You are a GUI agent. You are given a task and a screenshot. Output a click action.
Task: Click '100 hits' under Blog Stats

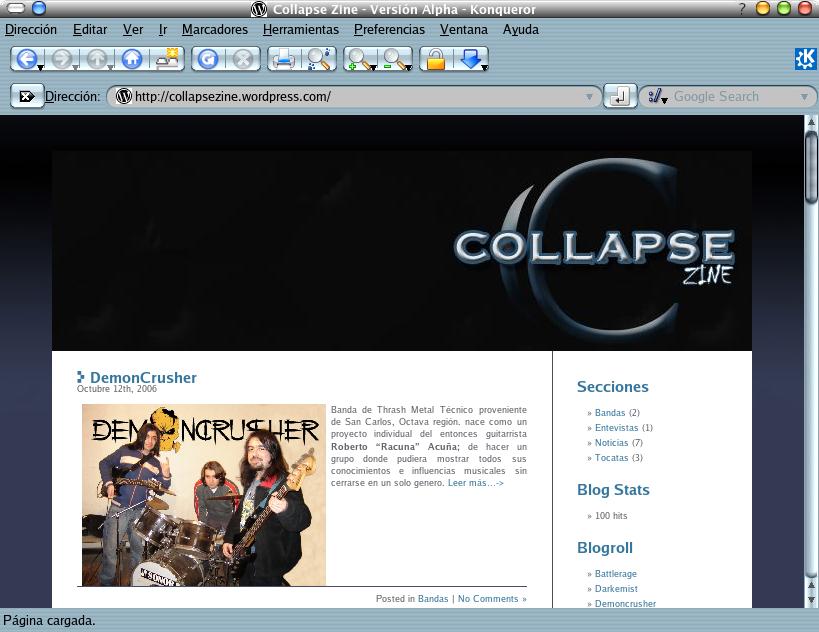[611, 516]
